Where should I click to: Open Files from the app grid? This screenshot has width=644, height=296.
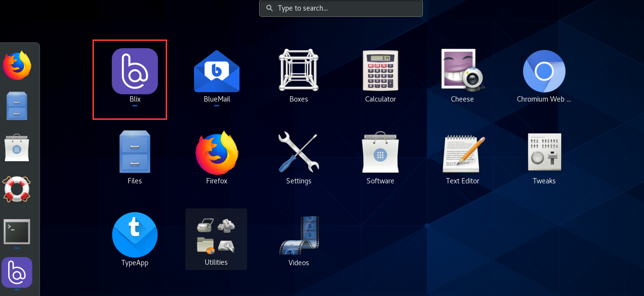click(135, 152)
